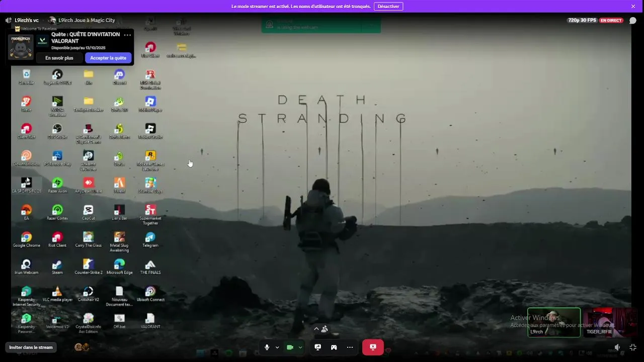Click Inviter dans le stream button
Image resolution: width=644 pixels, height=362 pixels.
[x=31, y=347]
